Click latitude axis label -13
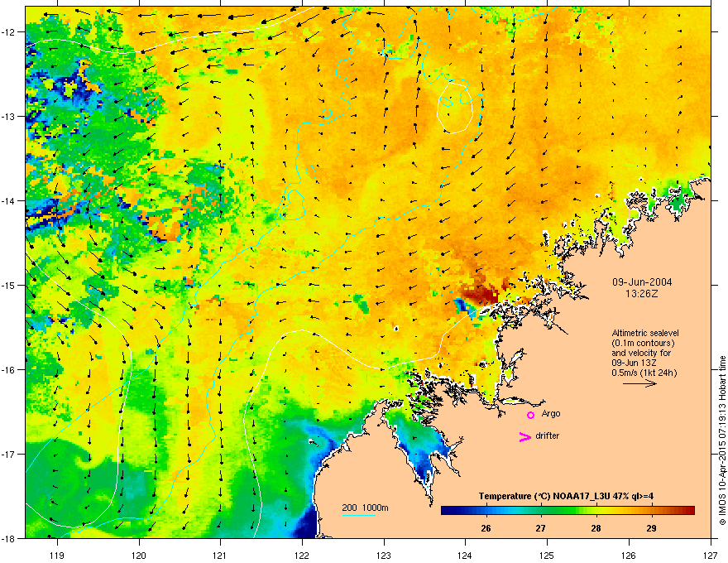This screenshot has height=563, width=728. coord(9,117)
